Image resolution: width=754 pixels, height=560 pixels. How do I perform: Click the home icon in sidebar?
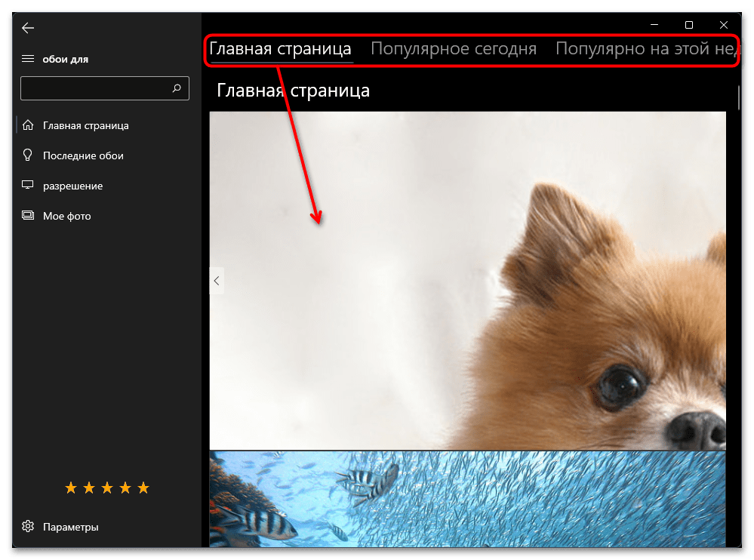pos(28,125)
